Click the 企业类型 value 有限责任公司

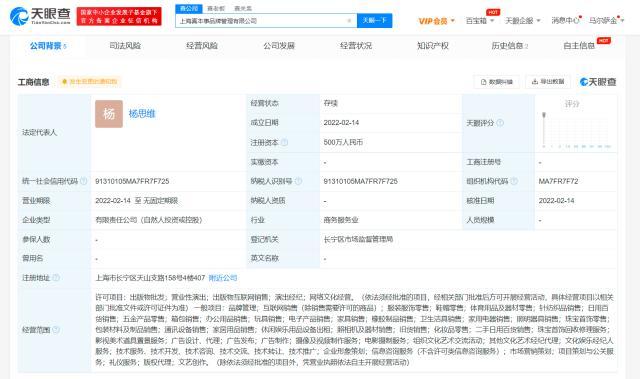[x=149, y=220]
